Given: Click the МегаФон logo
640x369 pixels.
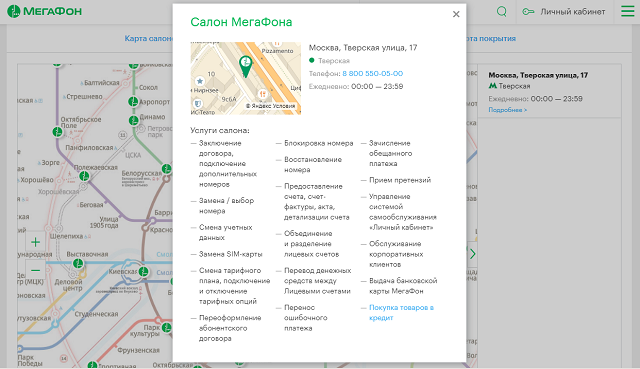Looking at the screenshot, I should (x=44, y=11).
